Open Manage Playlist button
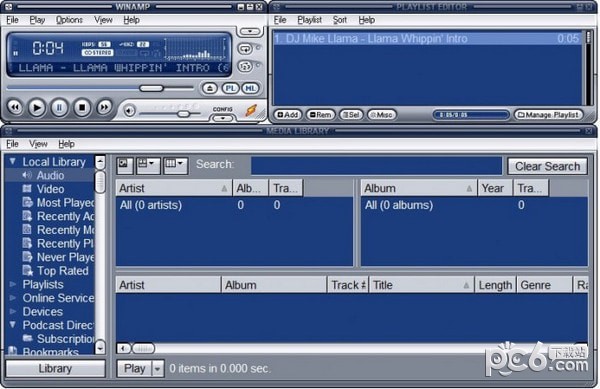This screenshot has width=600, height=389. click(x=548, y=115)
